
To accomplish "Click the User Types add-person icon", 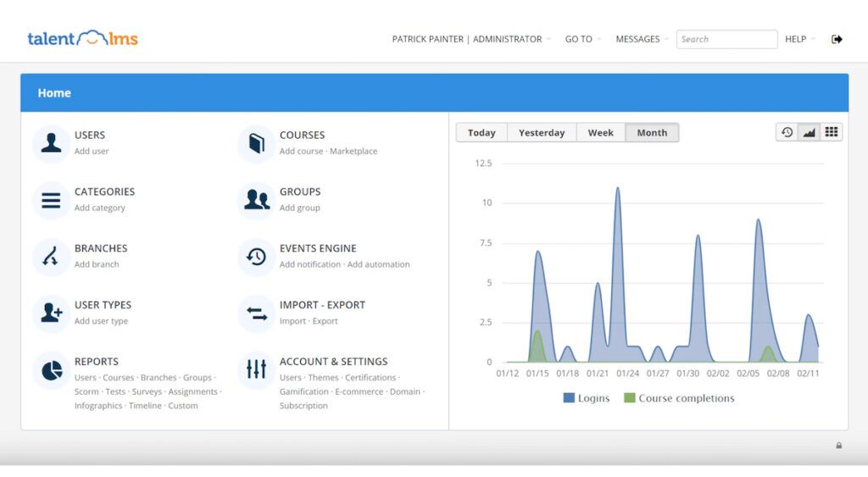I will pyautogui.click(x=51, y=313).
